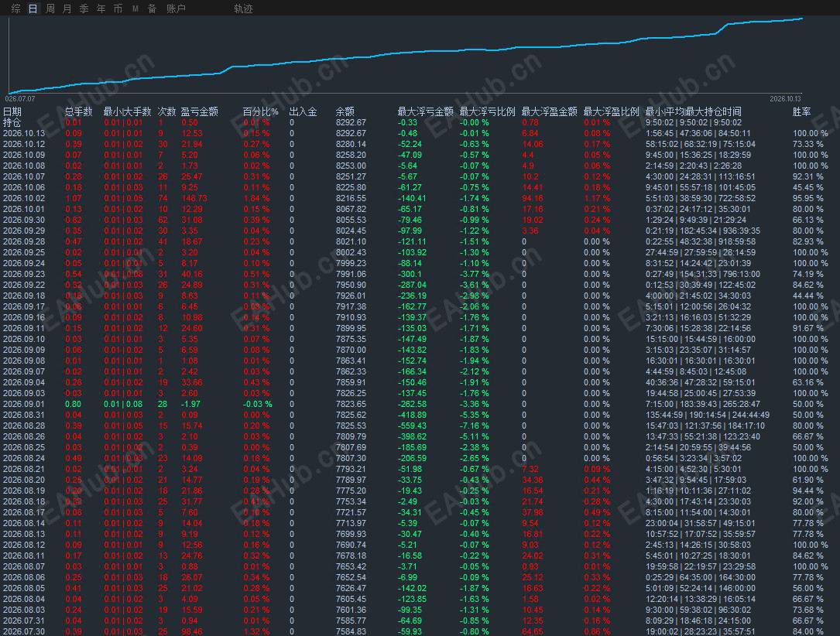Click balance value 7823.65
The width and height of the screenshot is (840, 636).
click(x=351, y=404)
